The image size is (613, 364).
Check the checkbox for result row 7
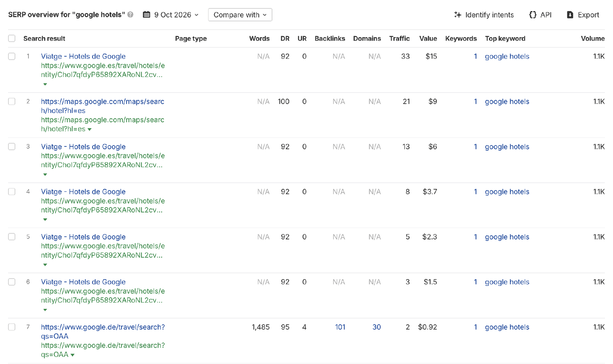(12, 327)
